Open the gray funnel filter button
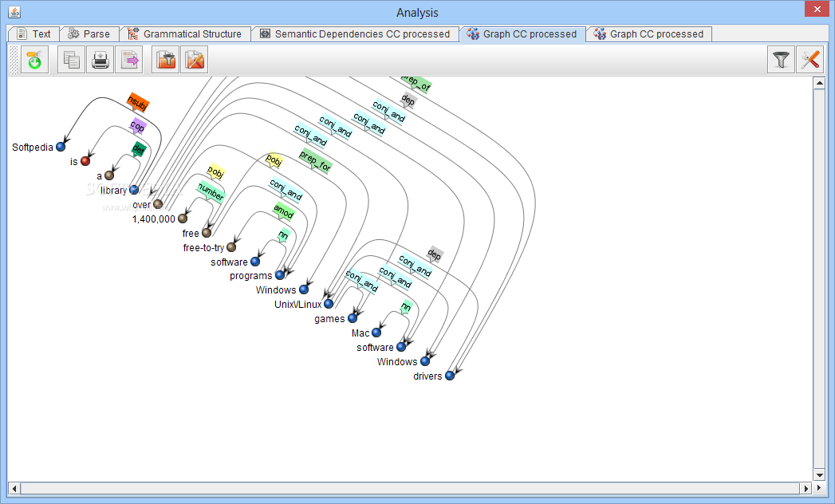Screen dimensions: 835x504 pos(782,60)
